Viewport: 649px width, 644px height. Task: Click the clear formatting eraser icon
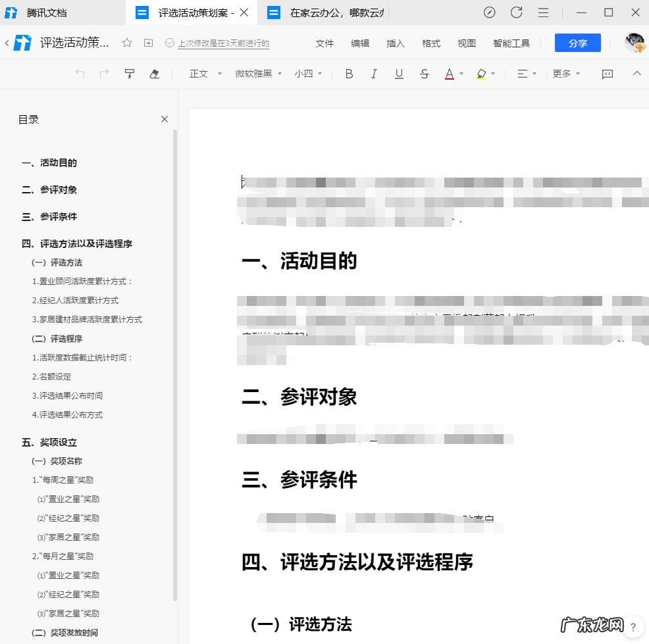click(155, 74)
